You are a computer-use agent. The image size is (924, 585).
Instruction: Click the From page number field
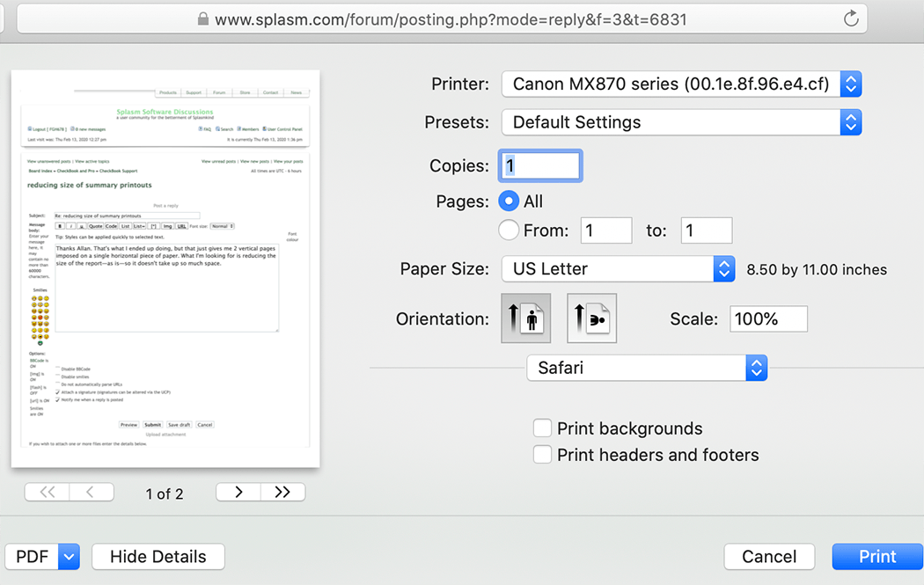point(606,230)
